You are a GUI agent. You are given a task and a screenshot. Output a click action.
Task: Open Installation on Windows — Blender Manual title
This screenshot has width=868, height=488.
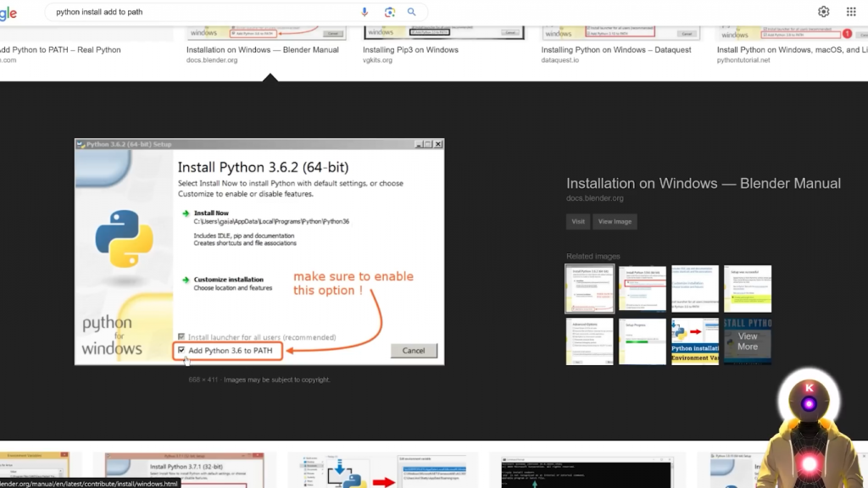(703, 184)
